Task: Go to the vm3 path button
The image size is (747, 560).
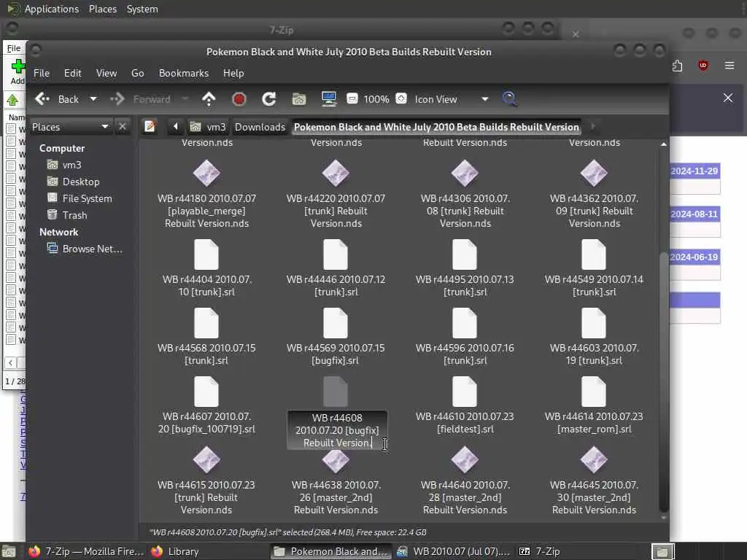Action: 208,127
